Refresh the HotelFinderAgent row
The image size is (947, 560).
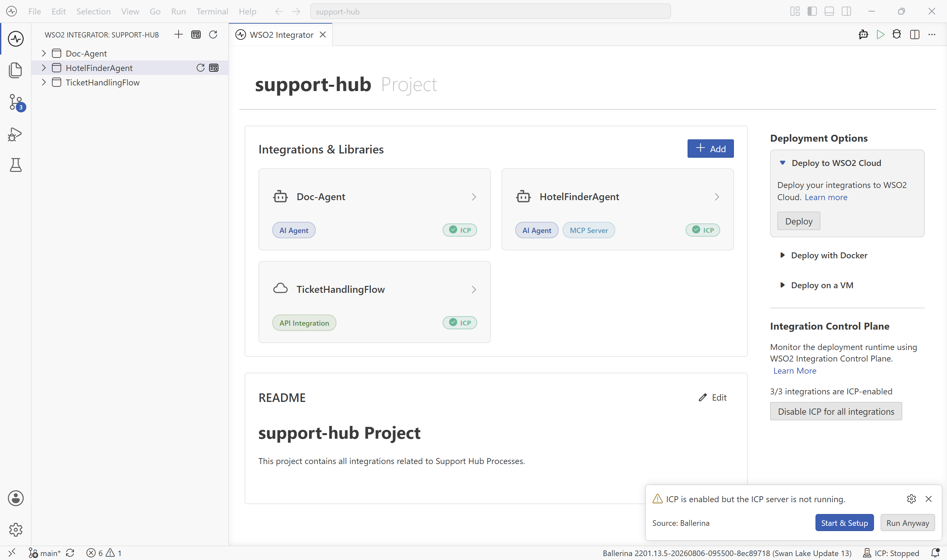click(x=201, y=68)
